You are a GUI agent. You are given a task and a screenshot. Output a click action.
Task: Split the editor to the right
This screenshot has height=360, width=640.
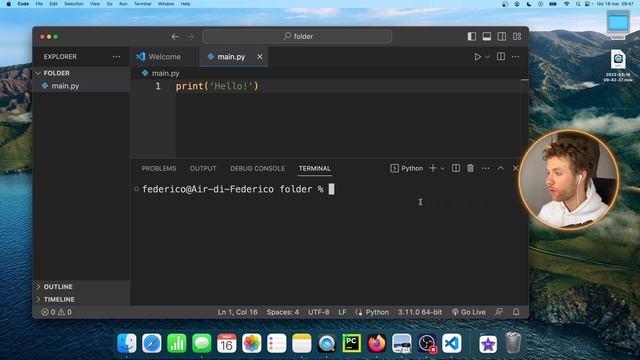[501, 57]
